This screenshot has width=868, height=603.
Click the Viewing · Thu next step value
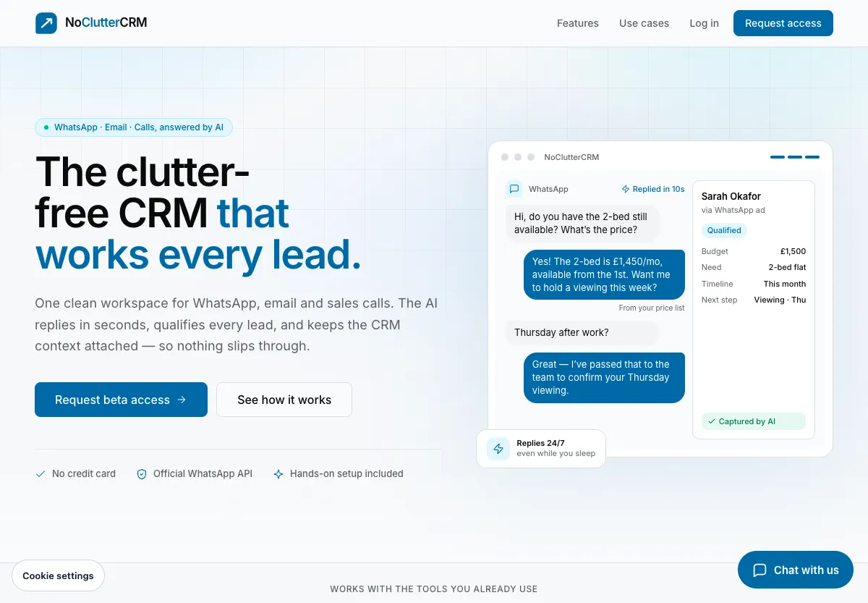780,300
